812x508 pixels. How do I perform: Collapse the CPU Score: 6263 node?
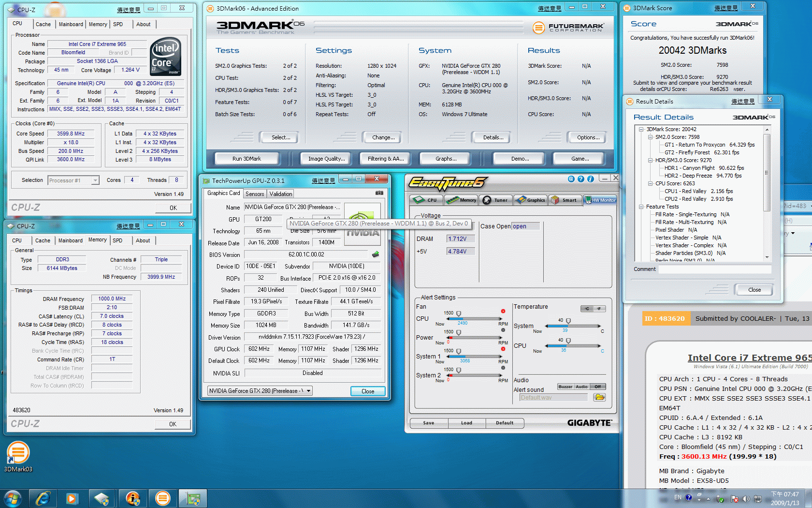(x=651, y=183)
